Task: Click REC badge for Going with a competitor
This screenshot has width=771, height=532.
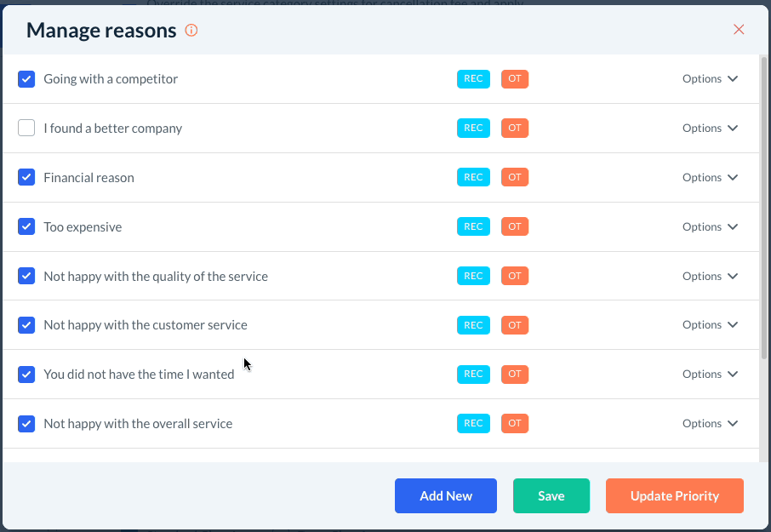Action: click(473, 79)
